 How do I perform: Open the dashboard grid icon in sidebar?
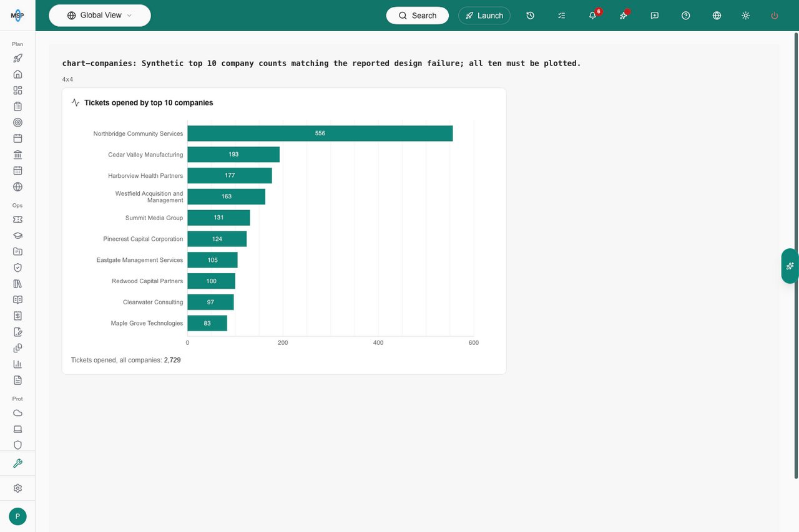pos(17,90)
